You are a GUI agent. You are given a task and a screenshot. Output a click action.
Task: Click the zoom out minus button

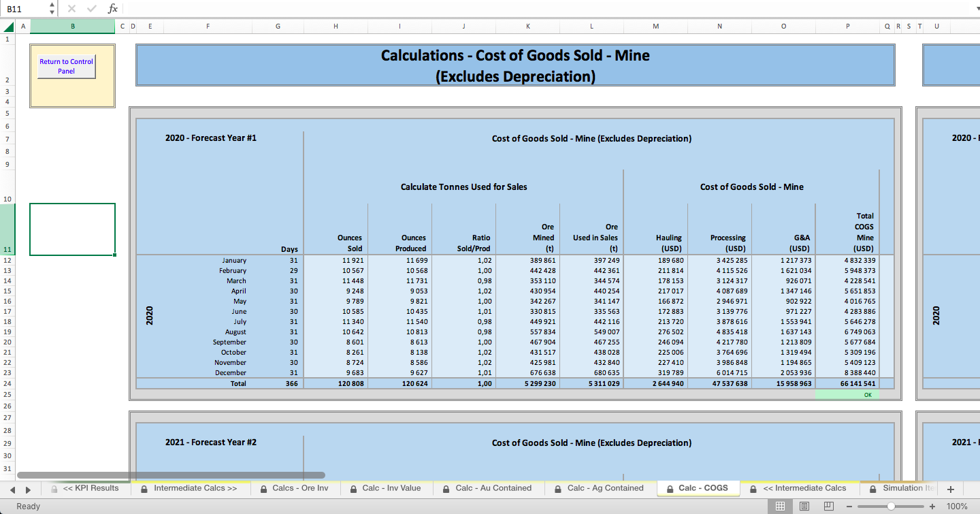tap(849, 507)
